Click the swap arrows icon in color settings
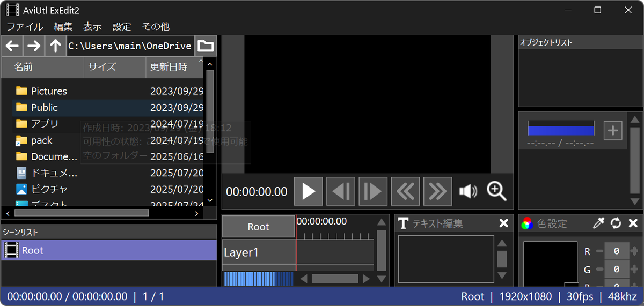644x306 pixels. pyautogui.click(x=616, y=223)
